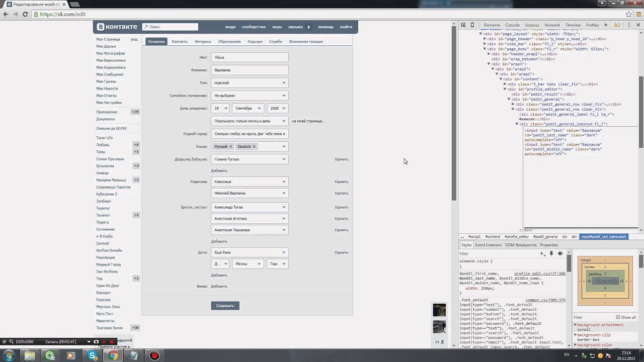Remove the Deutsch language tag
The height and width of the screenshot is (362, 644).
point(254,146)
